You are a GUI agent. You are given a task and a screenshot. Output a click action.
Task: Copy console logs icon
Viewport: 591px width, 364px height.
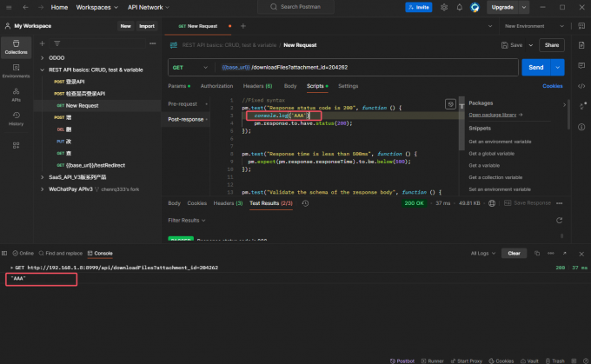point(537,253)
